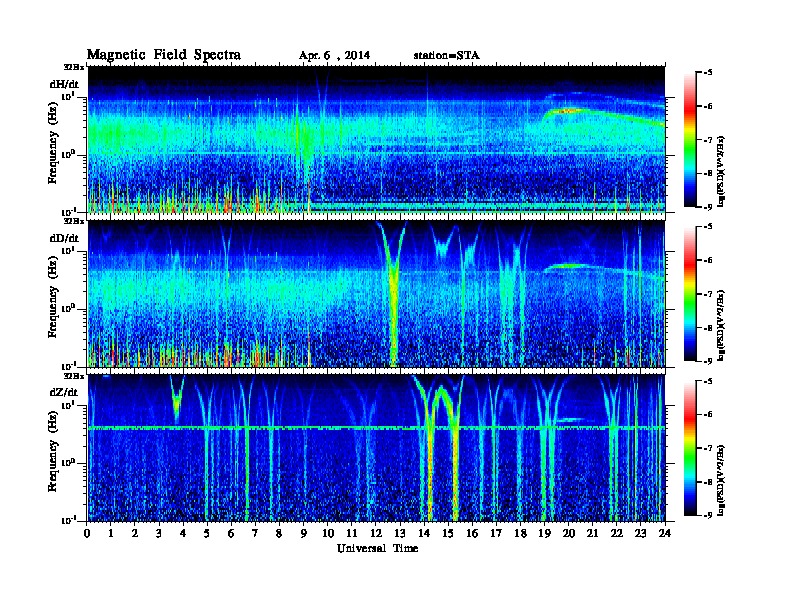Click hour tick label "19" on time axis

pos(544,533)
